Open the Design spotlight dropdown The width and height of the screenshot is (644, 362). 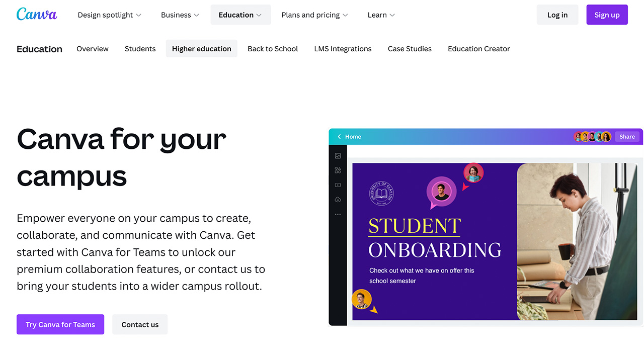pos(109,15)
